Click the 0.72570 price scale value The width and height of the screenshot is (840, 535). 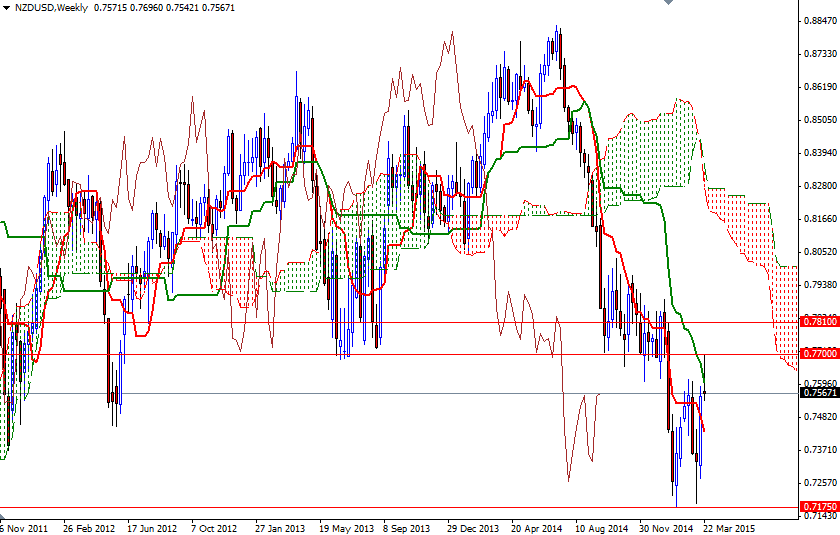(x=820, y=483)
